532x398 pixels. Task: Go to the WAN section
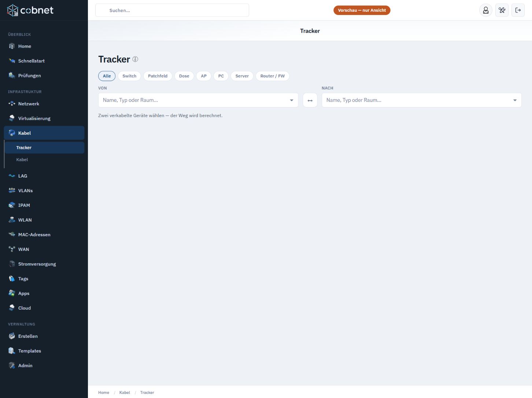(x=44, y=249)
